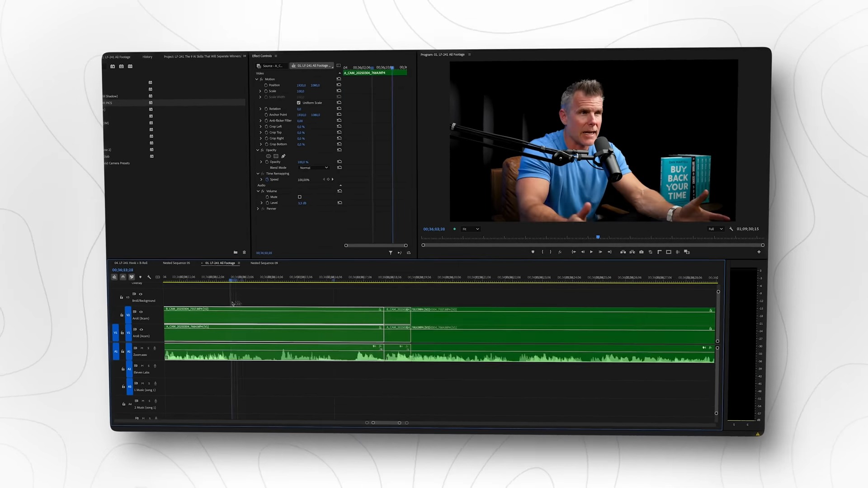The width and height of the screenshot is (868, 488).
Task: Collapse the Motion effect section
Action: click(x=257, y=79)
